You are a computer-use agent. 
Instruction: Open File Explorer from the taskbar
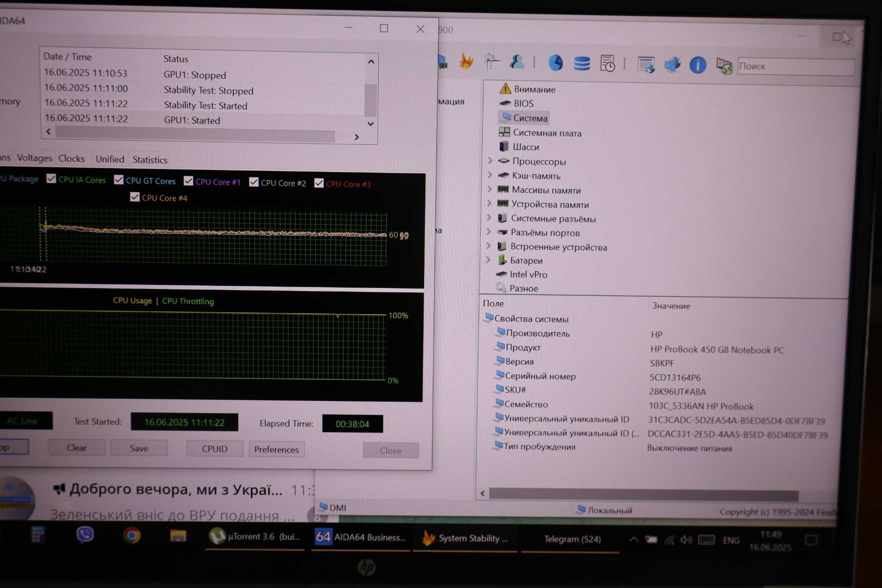[178, 536]
